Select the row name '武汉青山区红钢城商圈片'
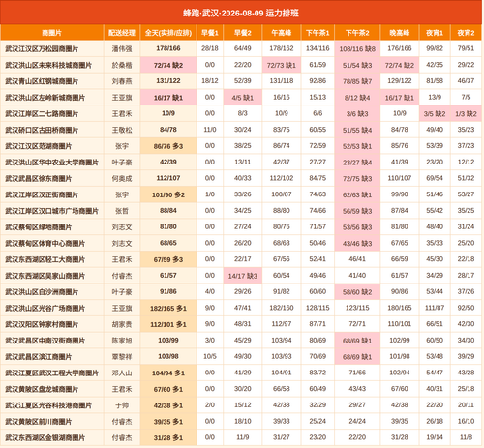This screenshot has width=484, height=448. pyautogui.click(x=42, y=81)
